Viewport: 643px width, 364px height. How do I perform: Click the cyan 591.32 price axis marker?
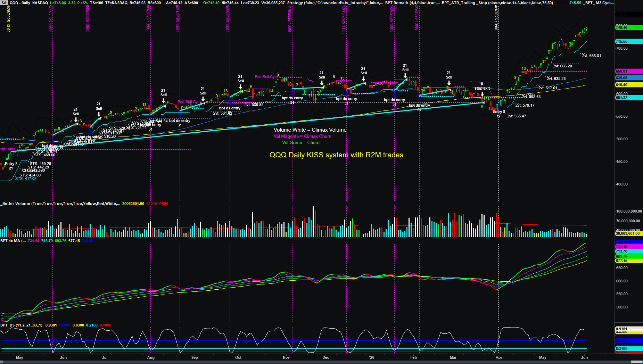pyautogui.click(x=629, y=98)
